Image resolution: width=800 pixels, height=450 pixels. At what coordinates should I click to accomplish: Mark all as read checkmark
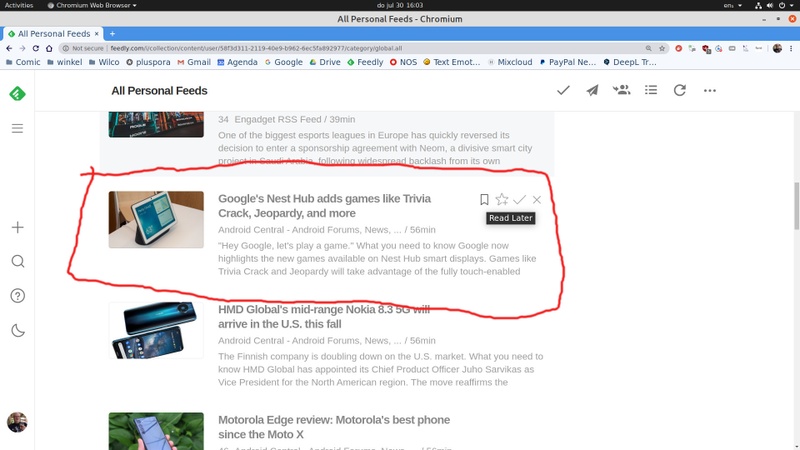coord(563,90)
